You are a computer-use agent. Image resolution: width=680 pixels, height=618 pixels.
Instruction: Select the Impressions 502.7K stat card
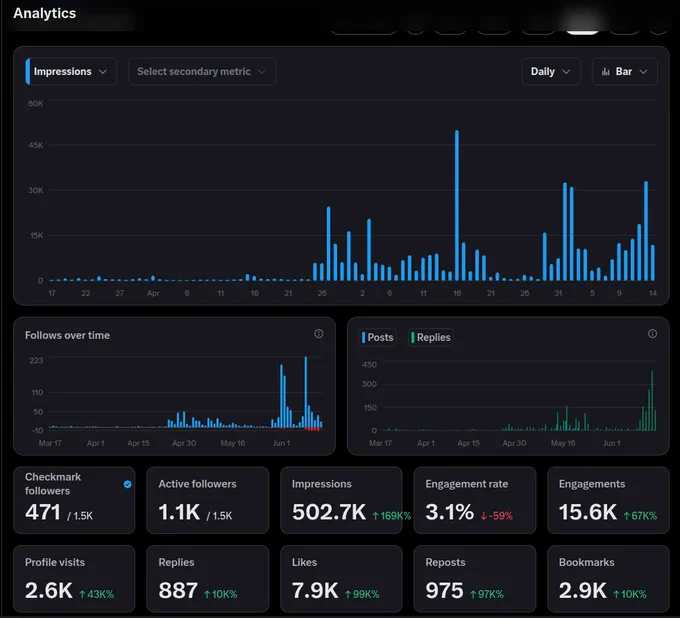pos(341,500)
